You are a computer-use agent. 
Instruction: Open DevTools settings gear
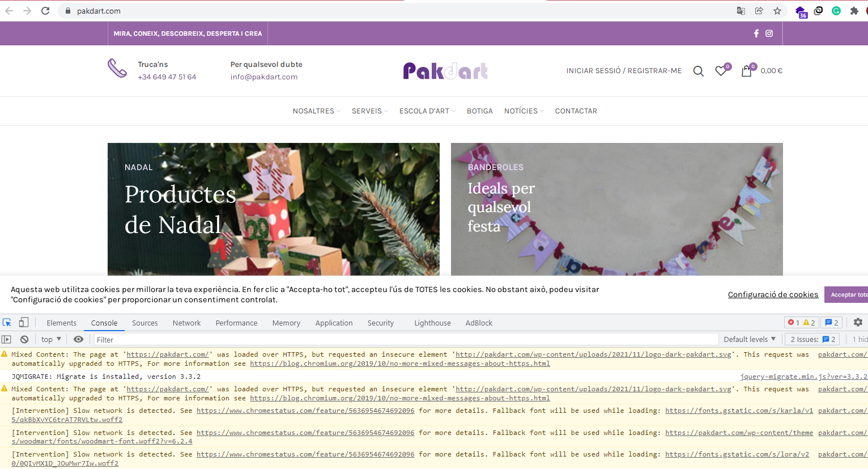click(x=858, y=322)
